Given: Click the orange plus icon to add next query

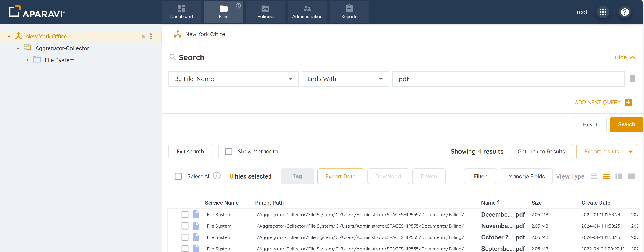Looking at the screenshot, I should coord(628,102).
